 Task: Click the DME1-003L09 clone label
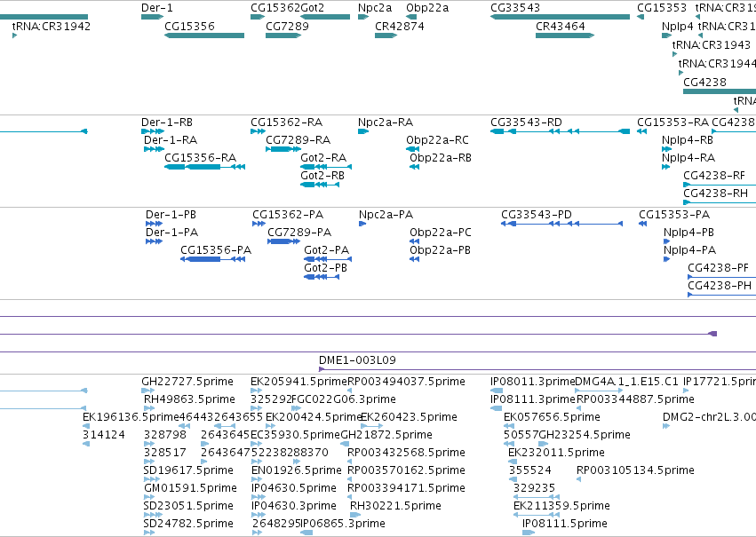(357, 360)
